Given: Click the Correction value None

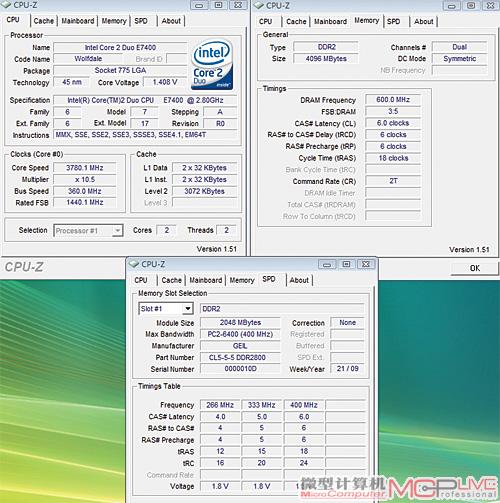Looking at the screenshot, I should coord(347,323).
